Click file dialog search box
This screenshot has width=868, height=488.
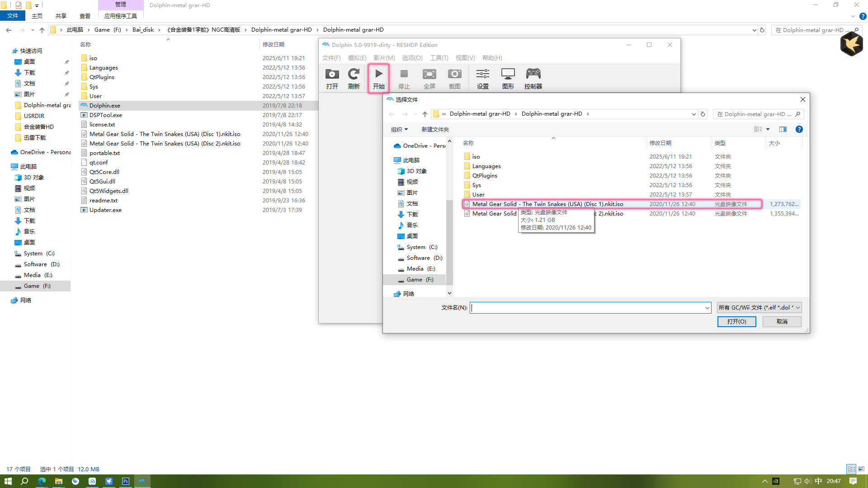[x=759, y=114]
